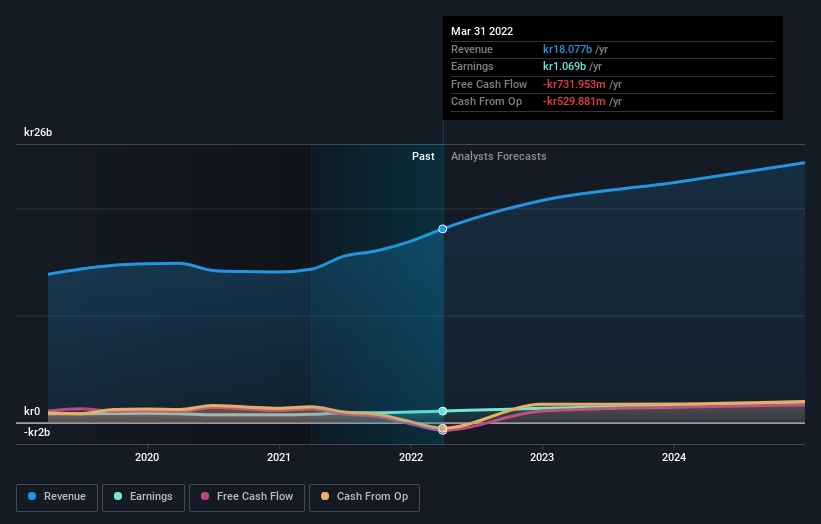This screenshot has width=821, height=524.
Task: Click the 2023 x-axis label
Action: (542, 457)
